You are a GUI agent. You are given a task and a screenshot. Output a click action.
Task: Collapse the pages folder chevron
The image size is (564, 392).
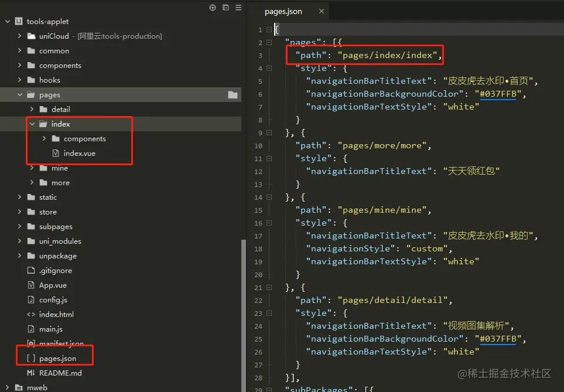click(20, 95)
